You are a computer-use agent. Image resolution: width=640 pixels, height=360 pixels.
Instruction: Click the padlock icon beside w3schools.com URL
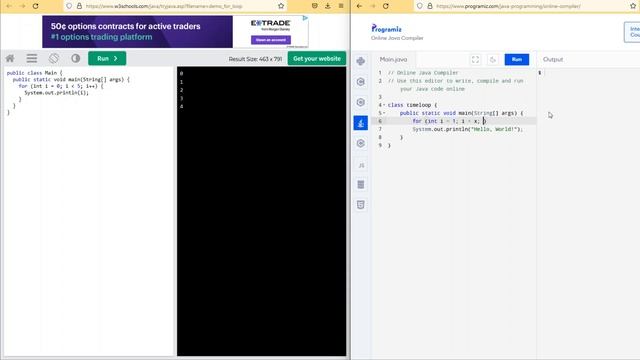point(79,6)
